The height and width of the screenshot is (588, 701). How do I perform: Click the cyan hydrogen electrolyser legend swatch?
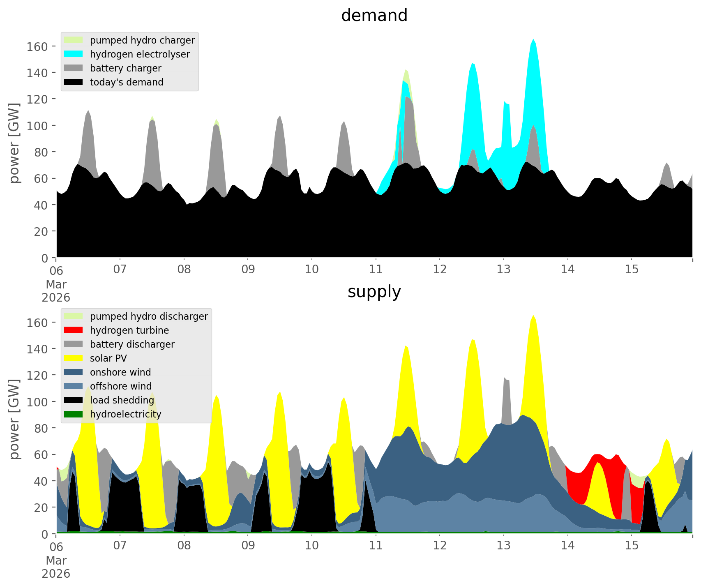pos(74,54)
